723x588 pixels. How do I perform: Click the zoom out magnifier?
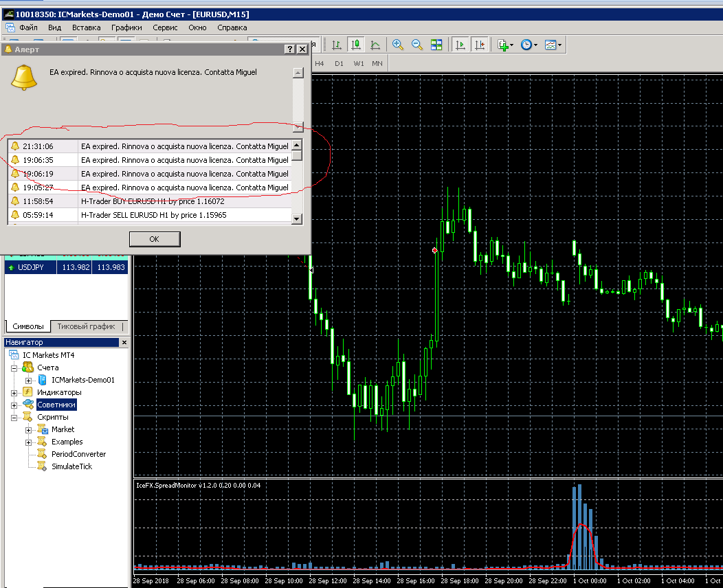pyautogui.click(x=417, y=45)
